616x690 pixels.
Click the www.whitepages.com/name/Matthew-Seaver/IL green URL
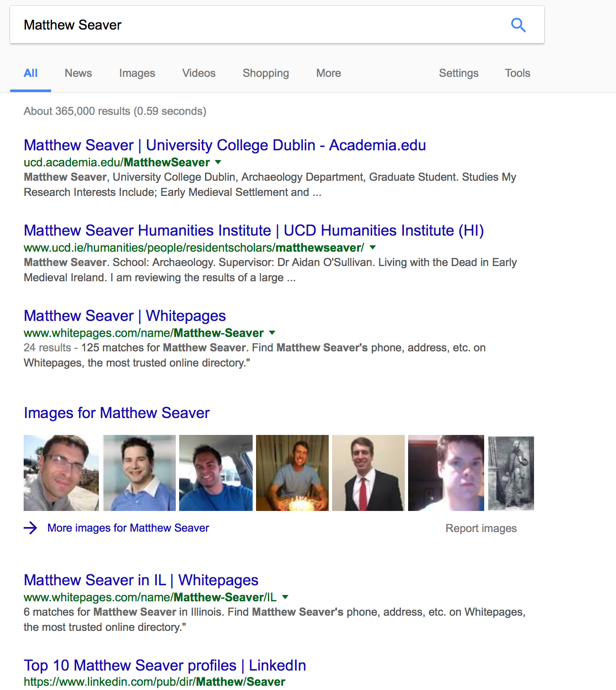tap(150, 597)
